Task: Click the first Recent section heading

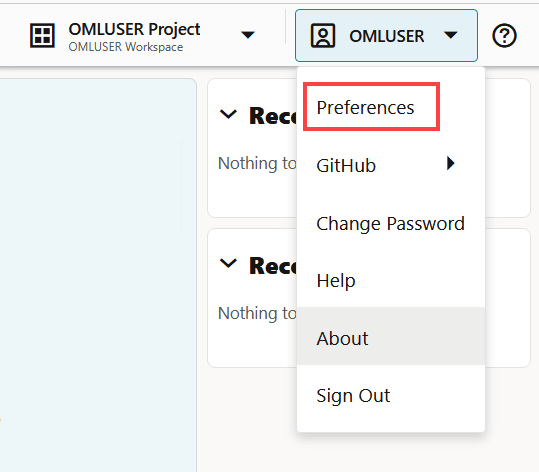Action: click(x=273, y=116)
